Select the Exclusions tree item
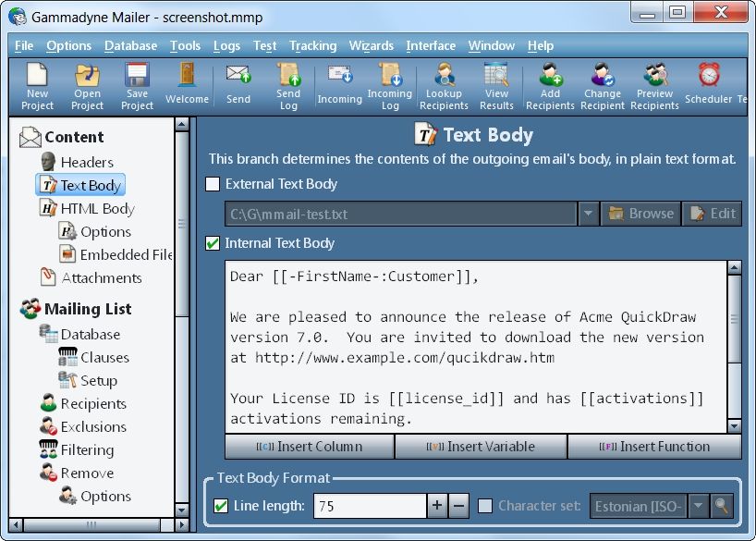Viewport: 756px width, 541px height. [x=83, y=426]
